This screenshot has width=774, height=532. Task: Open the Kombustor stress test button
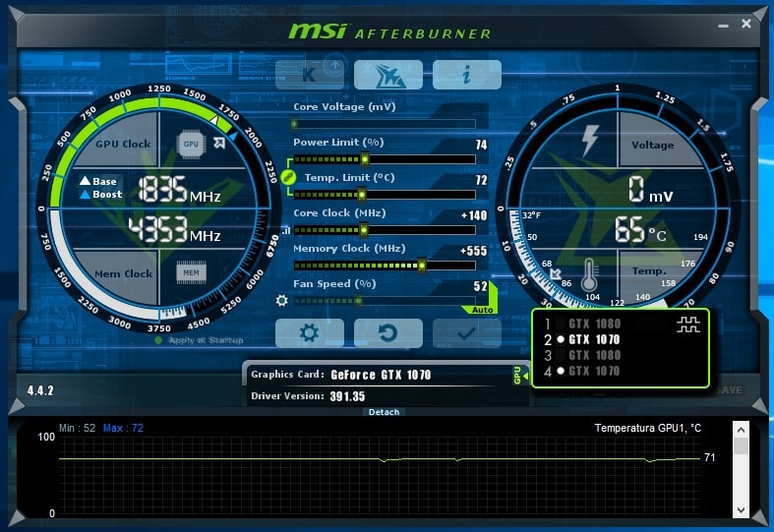pos(309,75)
